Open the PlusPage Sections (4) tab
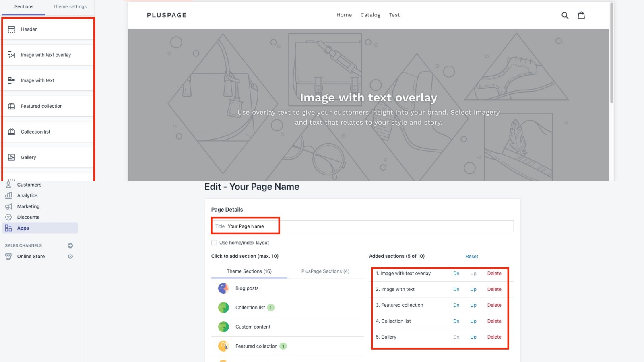 click(x=325, y=271)
